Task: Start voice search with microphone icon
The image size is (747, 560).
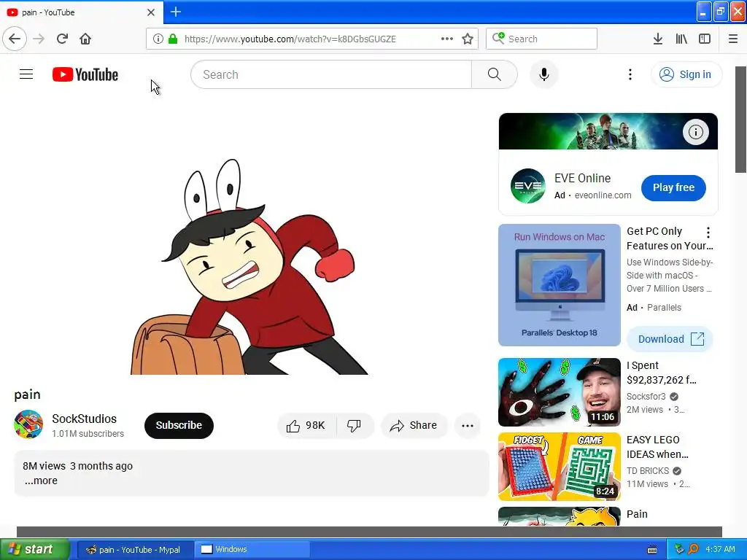Action: [x=543, y=74]
